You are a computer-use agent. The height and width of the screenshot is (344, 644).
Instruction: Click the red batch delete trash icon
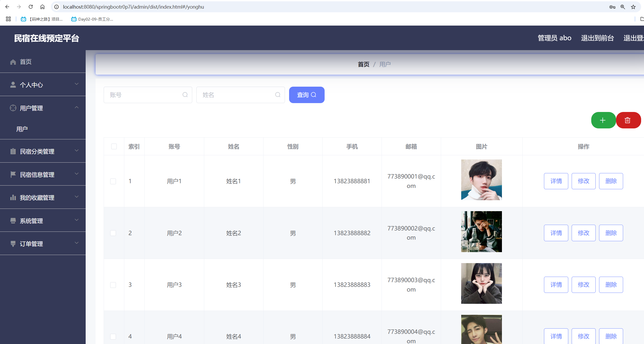[628, 120]
